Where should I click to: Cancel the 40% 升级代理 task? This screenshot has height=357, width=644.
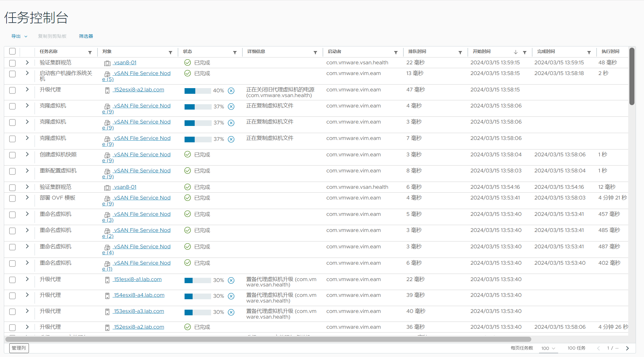coord(231,91)
